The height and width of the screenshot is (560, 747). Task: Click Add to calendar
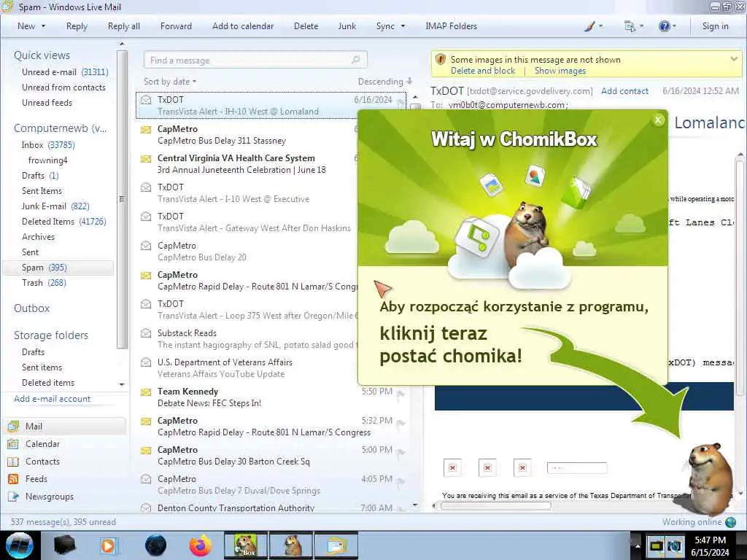coord(243,26)
